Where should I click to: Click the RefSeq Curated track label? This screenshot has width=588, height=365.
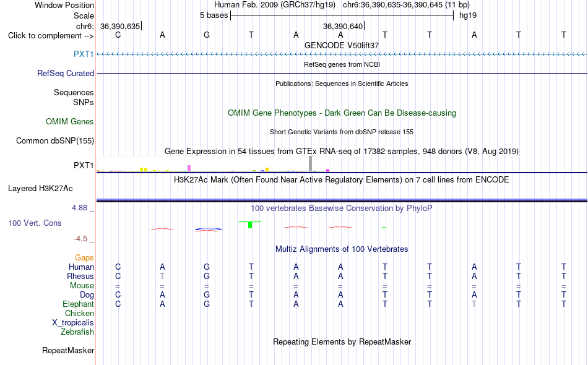pos(65,74)
